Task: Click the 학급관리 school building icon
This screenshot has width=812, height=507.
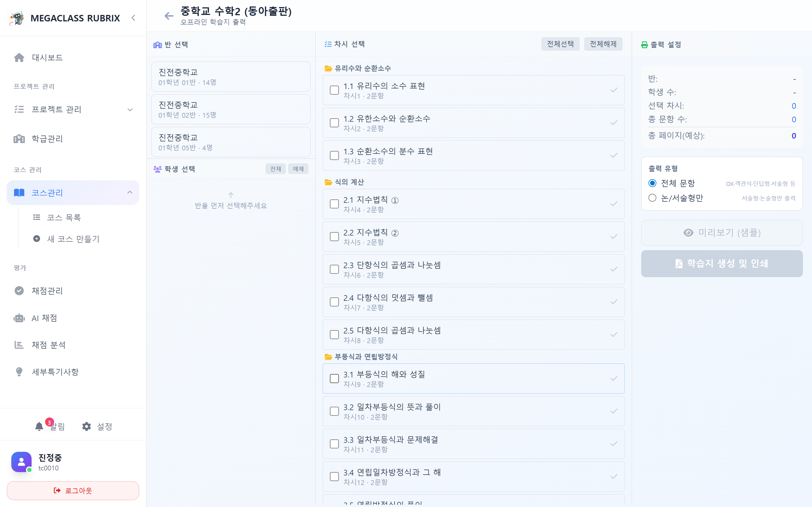Action: tap(19, 139)
